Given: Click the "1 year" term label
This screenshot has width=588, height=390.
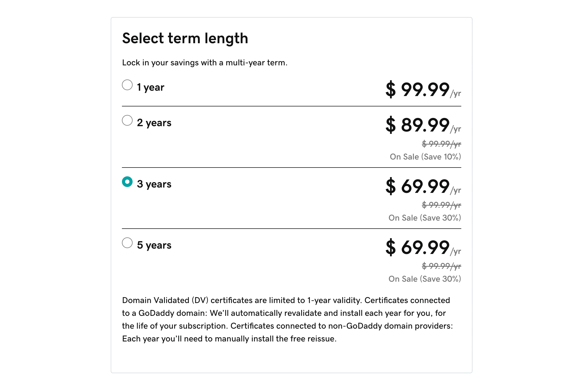Looking at the screenshot, I should pos(150,87).
